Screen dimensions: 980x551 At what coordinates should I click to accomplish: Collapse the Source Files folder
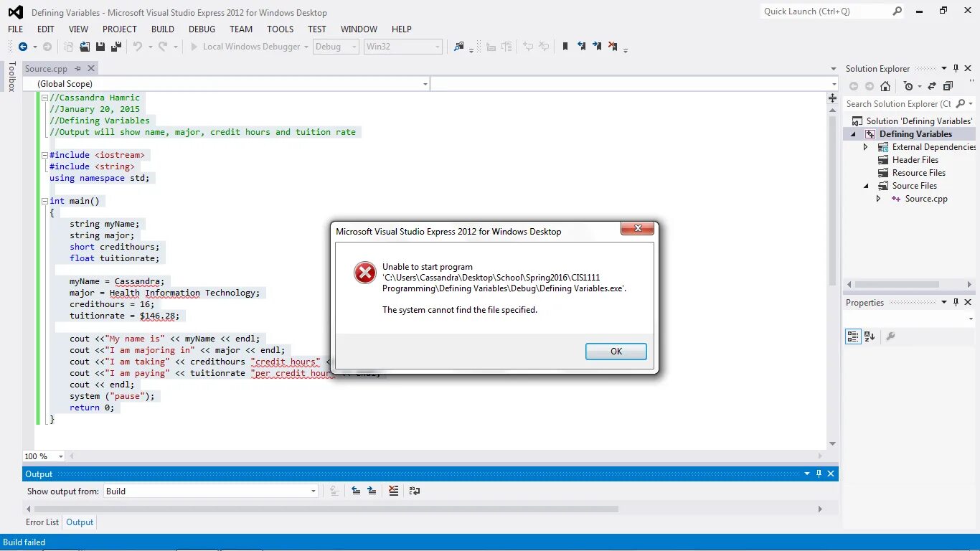(867, 186)
